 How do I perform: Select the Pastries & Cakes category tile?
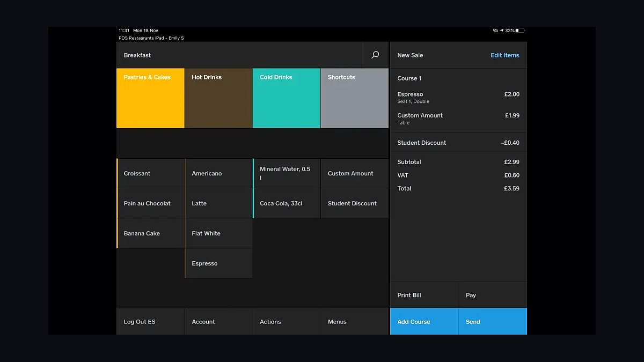pyautogui.click(x=150, y=98)
